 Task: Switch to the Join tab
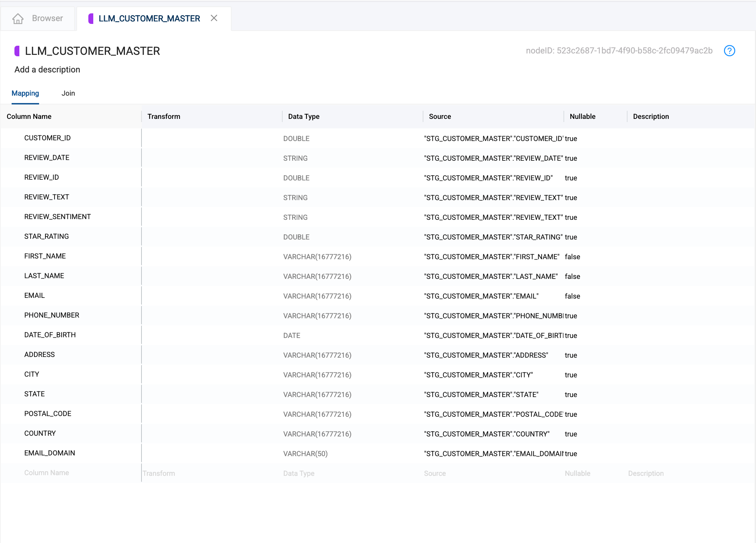click(x=68, y=93)
